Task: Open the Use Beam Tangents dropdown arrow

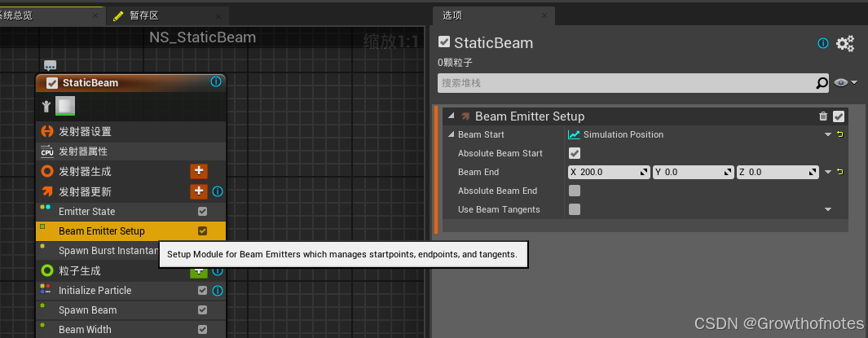Action: click(828, 209)
